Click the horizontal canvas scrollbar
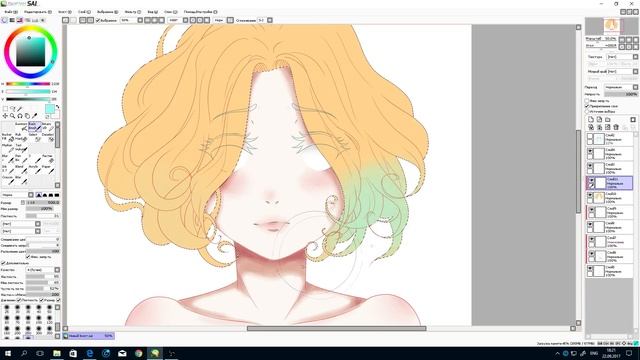The height and width of the screenshot is (360, 640). 337,329
